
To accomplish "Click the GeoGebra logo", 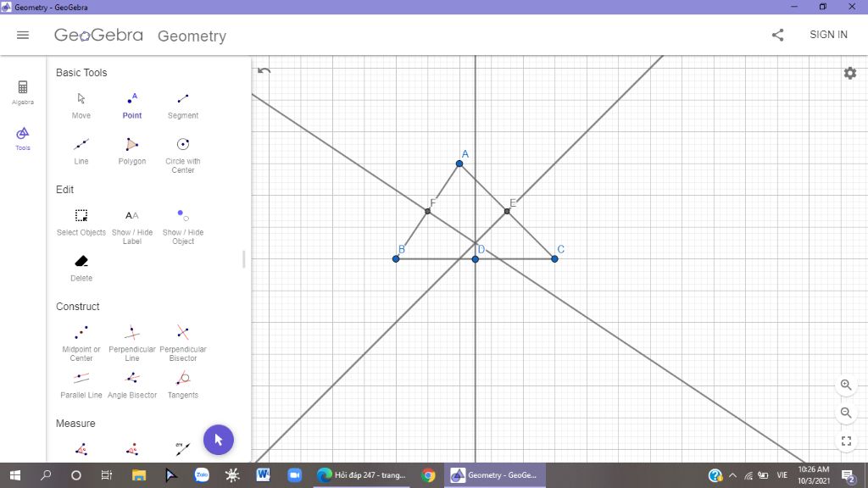I will point(98,36).
